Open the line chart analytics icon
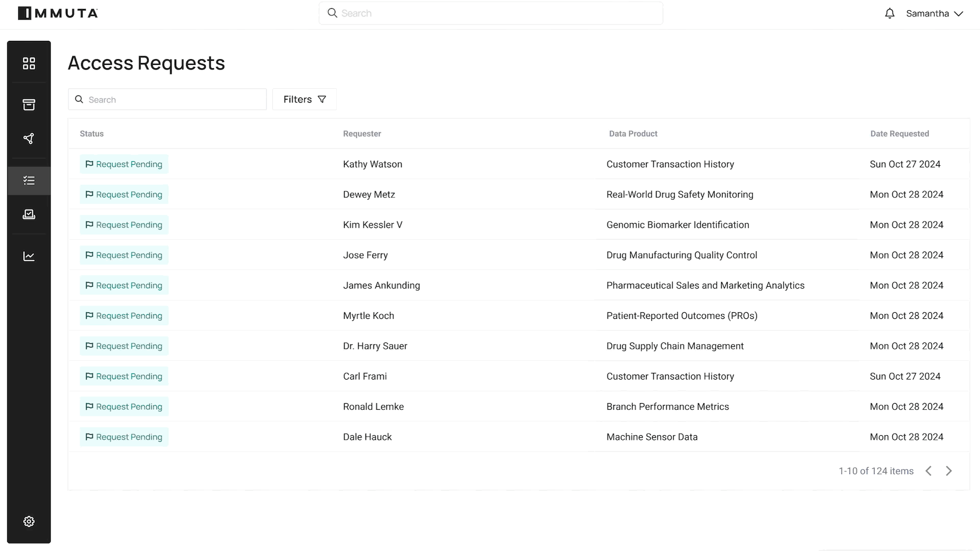980x551 pixels. [29, 256]
